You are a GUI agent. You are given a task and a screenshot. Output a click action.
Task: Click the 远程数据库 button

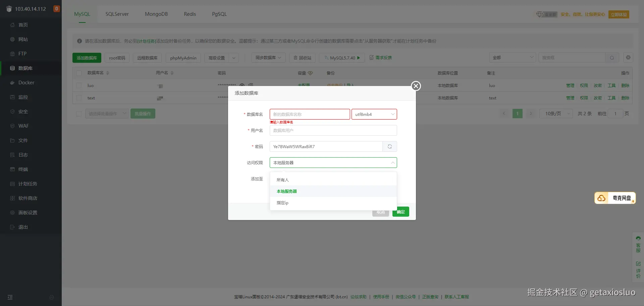[147, 58]
